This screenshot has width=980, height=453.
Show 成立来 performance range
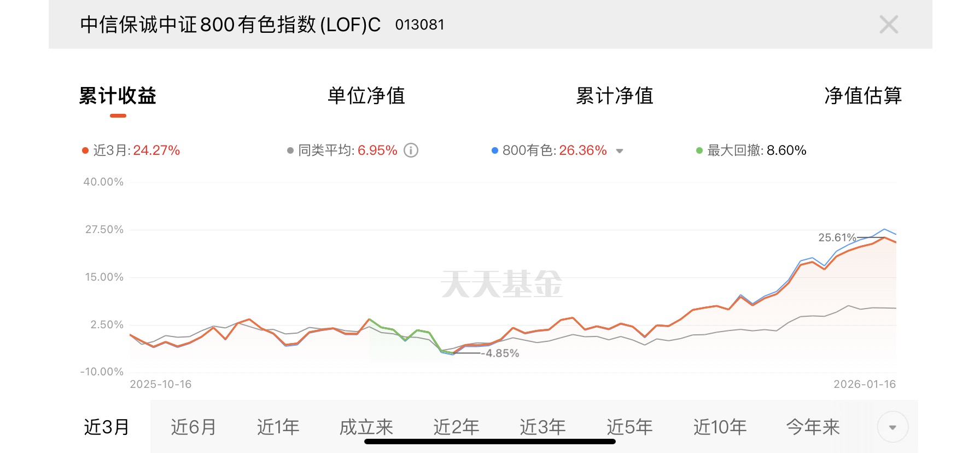point(366,427)
